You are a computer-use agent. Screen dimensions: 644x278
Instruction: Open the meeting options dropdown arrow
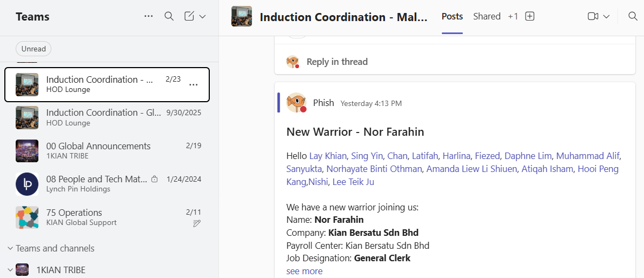coord(606,17)
